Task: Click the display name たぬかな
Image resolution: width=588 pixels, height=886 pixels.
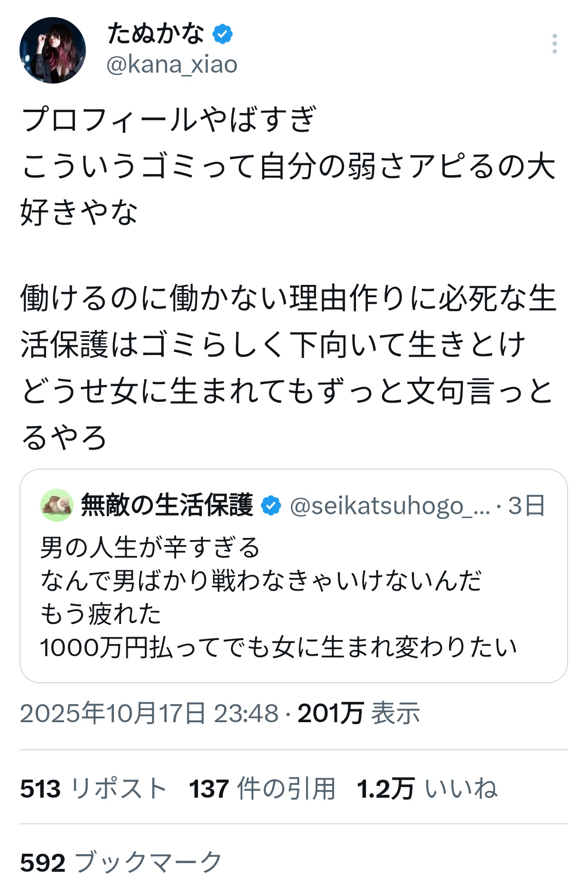Action: click(156, 34)
